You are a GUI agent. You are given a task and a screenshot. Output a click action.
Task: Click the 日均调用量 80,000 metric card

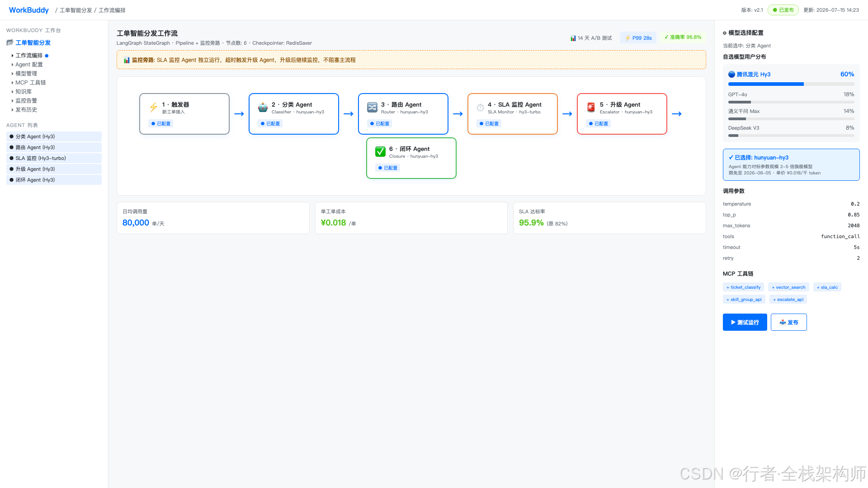pyautogui.click(x=213, y=218)
